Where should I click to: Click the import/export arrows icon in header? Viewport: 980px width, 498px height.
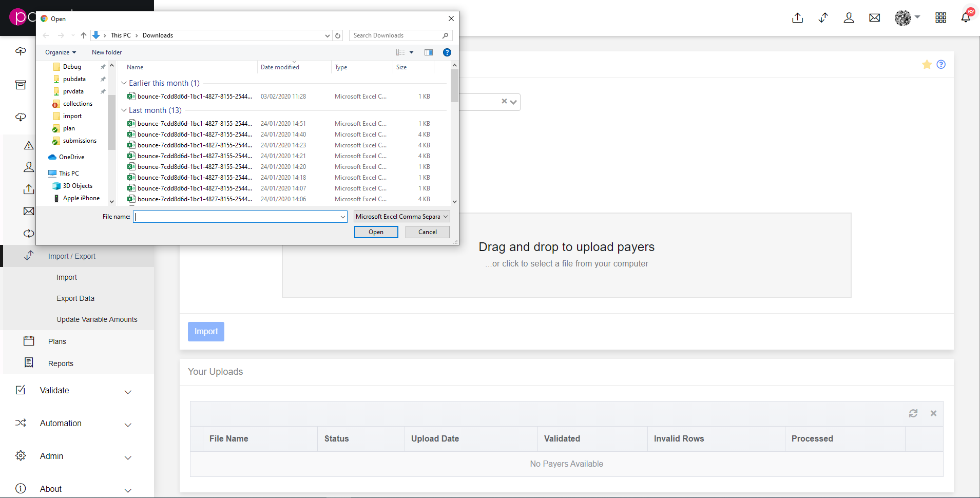tap(823, 18)
